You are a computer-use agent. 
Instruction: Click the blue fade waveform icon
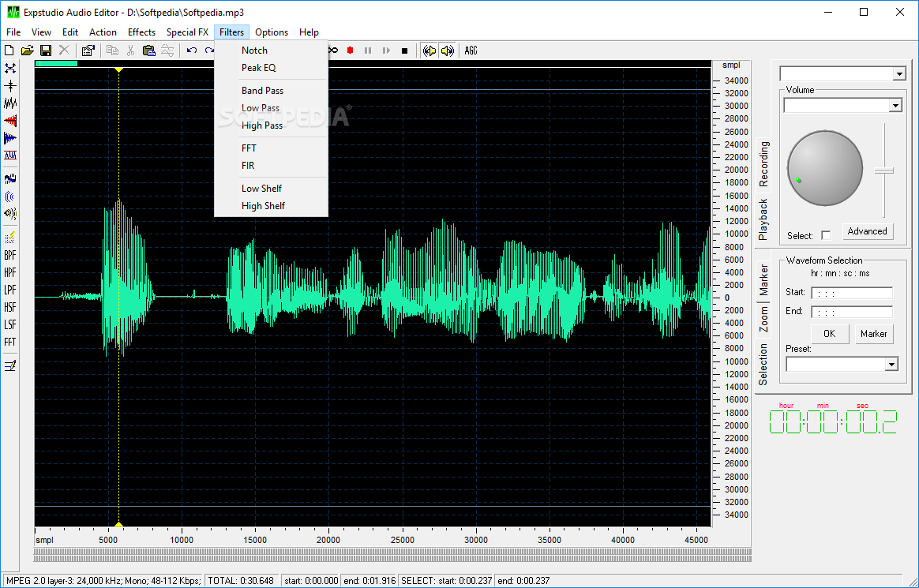pos(10,139)
